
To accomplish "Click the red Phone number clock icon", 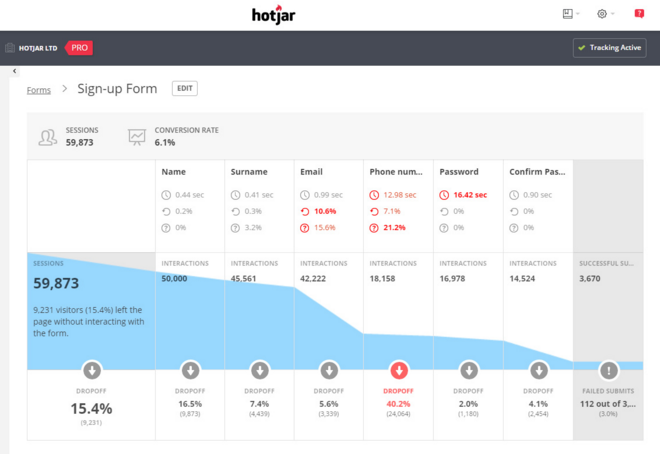I will [x=374, y=195].
